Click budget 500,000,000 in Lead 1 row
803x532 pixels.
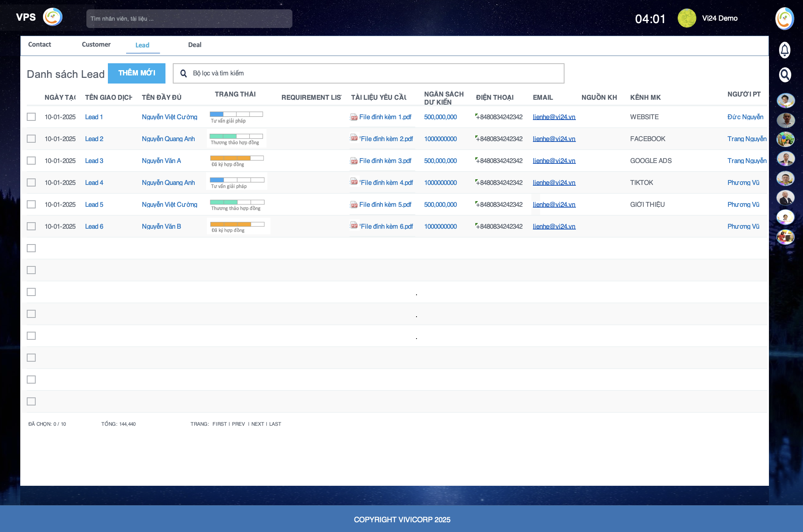tap(440, 117)
